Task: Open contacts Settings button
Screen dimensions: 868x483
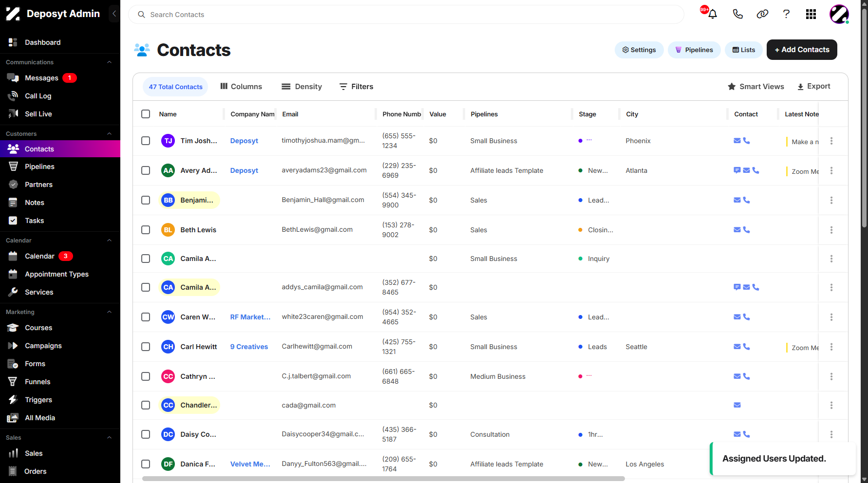Action: pyautogui.click(x=639, y=50)
